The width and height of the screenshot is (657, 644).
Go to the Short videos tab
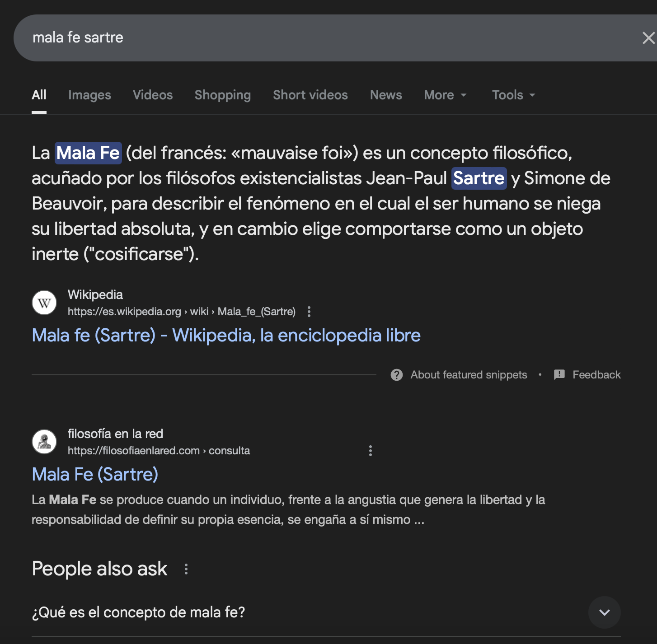click(310, 95)
